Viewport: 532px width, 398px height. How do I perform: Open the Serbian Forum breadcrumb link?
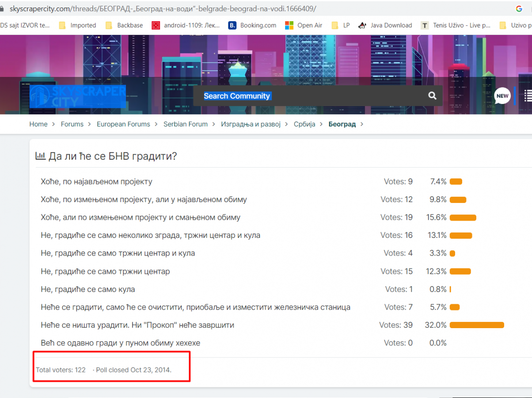pyautogui.click(x=186, y=124)
